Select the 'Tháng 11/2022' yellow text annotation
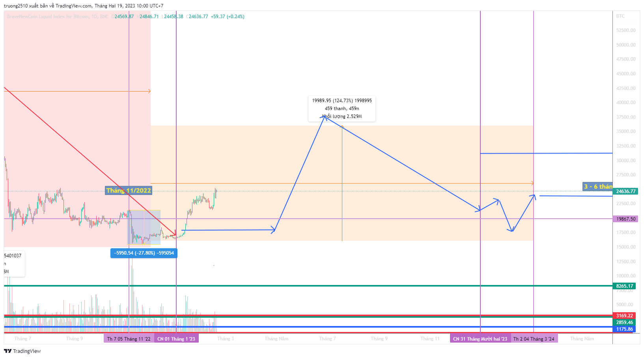This screenshot has width=644, height=358. point(129,190)
